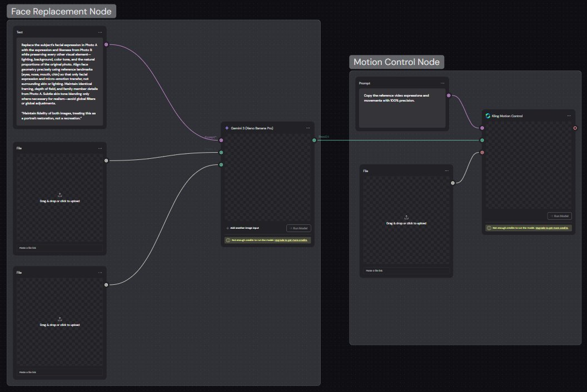Open the Text node's three-dot menu
587x392 pixels.
(100, 32)
